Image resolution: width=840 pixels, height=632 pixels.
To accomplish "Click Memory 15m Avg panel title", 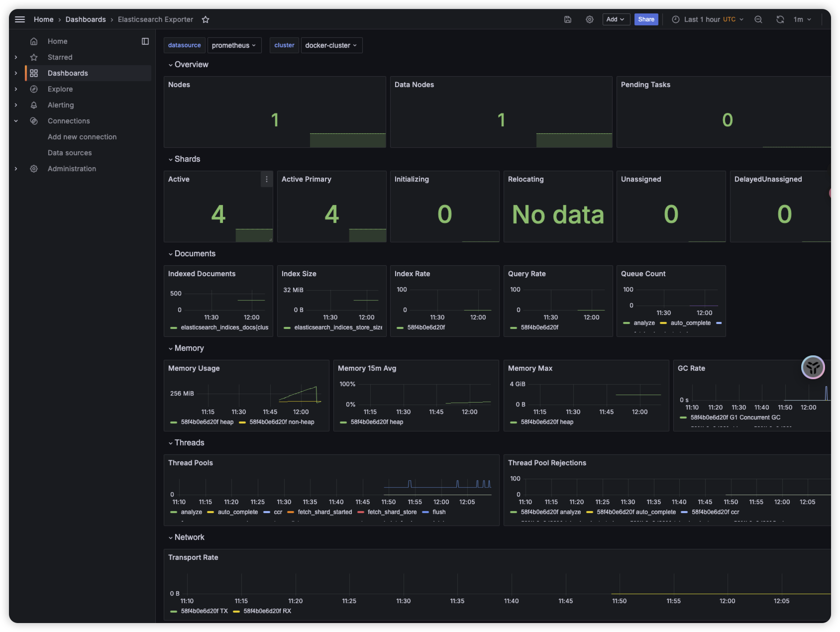I will pos(367,368).
